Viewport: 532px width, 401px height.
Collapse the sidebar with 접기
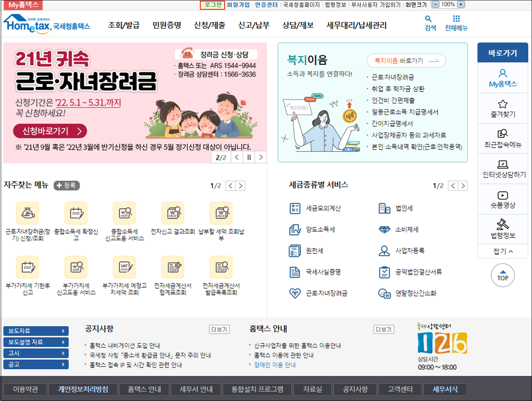[x=503, y=251]
